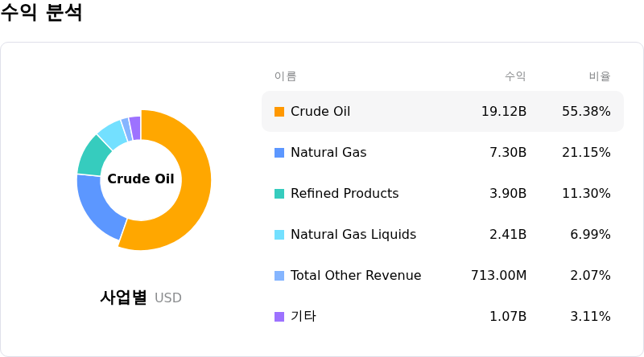
Task: Select the Refined Products row name
Action: tap(345, 193)
